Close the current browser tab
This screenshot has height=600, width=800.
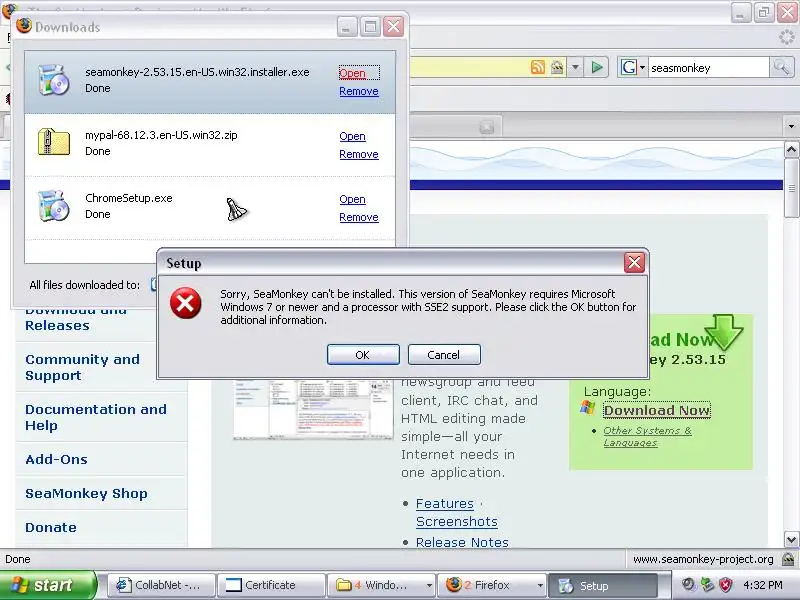tap(487, 127)
